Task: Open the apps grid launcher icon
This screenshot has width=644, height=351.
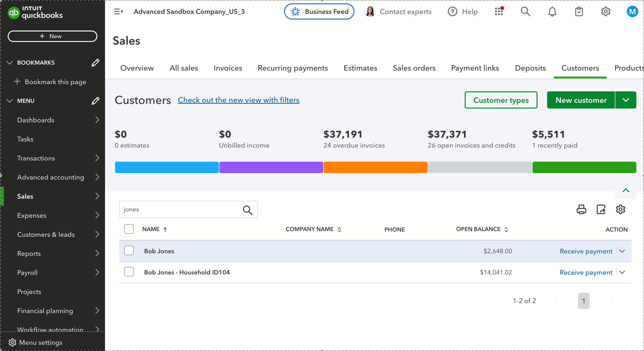Action: coord(499,11)
